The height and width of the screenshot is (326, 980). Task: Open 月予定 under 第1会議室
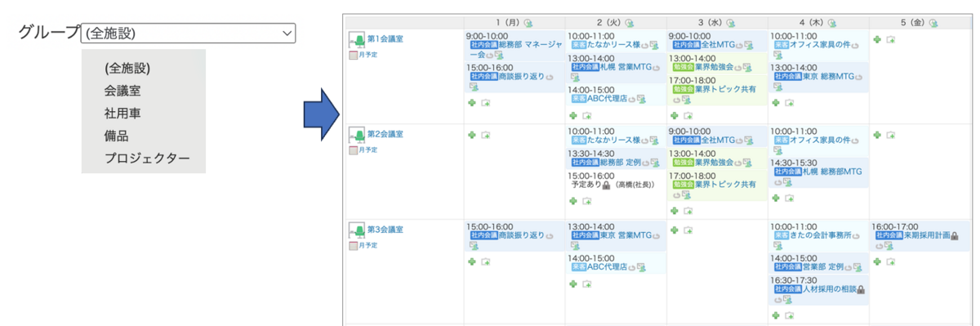pyautogui.click(x=368, y=55)
